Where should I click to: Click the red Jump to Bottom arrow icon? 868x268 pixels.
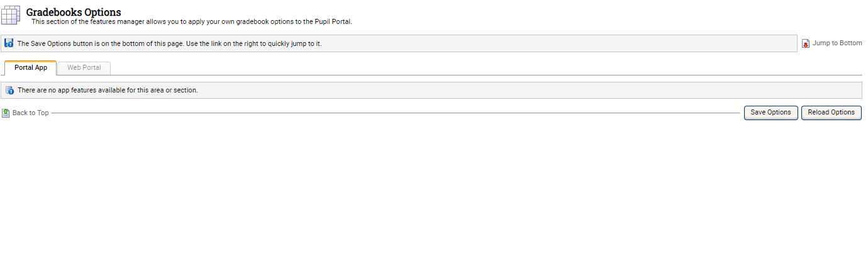pyautogui.click(x=806, y=43)
